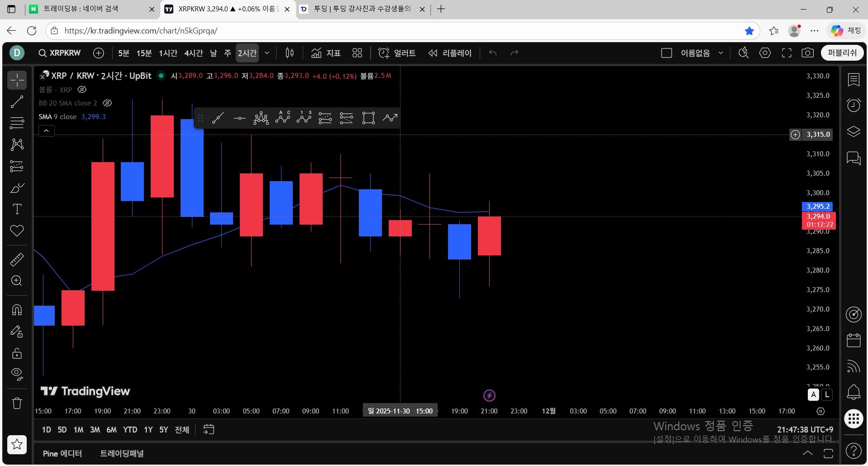Open the trading panel grid launcher icon
This screenshot has height=466, width=868.
(x=854, y=418)
